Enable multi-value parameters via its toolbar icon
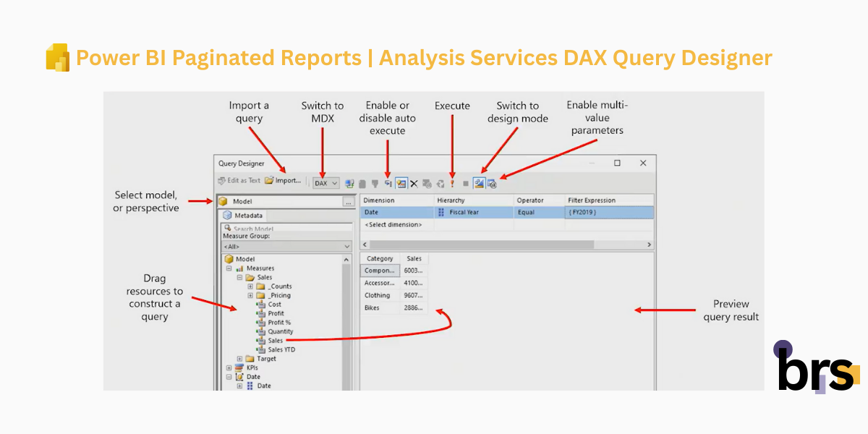This screenshot has width=868, height=434. [490, 183]
